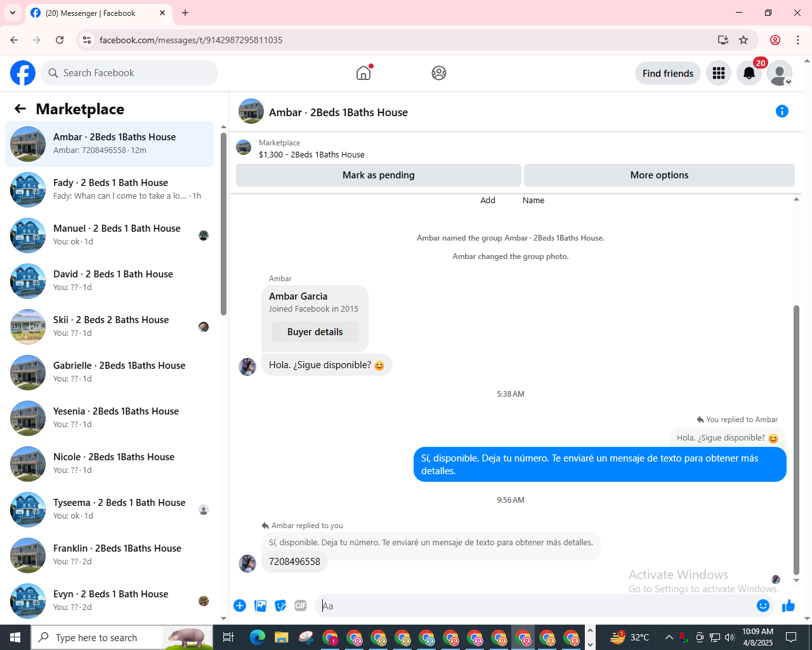Open the Windows Start menu
Image resolution: width=812 pixels, height=650 pixels.
15,637
